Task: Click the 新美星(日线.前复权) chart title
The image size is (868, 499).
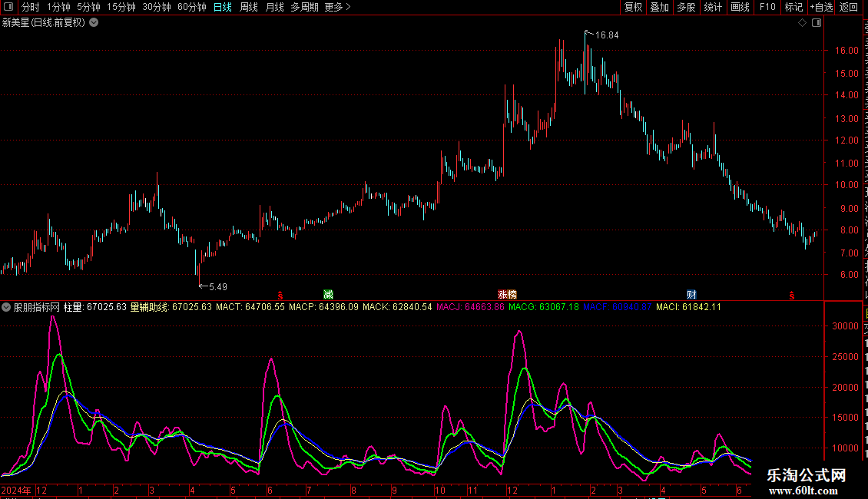Action: point(44,23)
